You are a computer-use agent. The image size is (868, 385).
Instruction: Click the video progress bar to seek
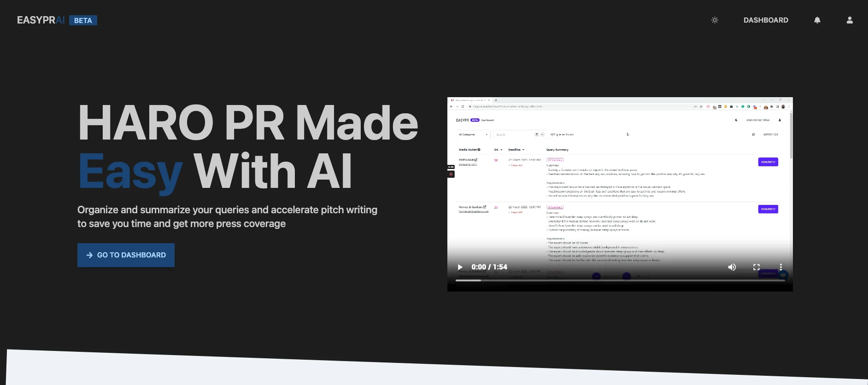[620, 280]
